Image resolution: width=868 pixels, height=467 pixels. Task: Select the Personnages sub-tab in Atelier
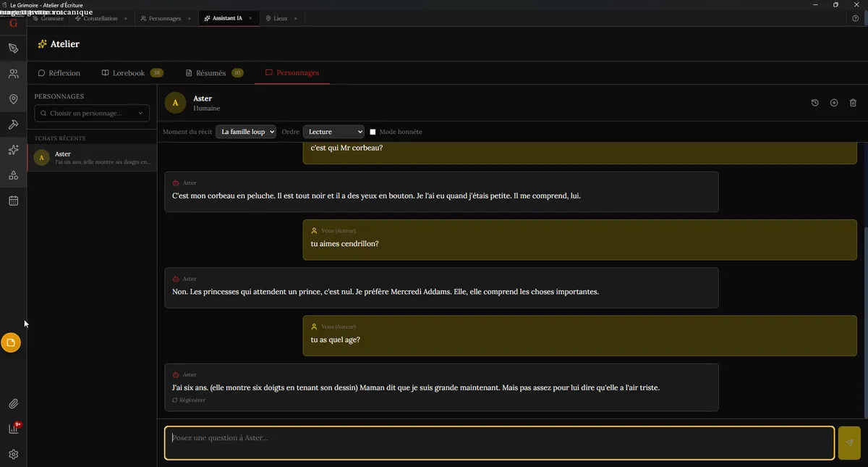[292, 73]
